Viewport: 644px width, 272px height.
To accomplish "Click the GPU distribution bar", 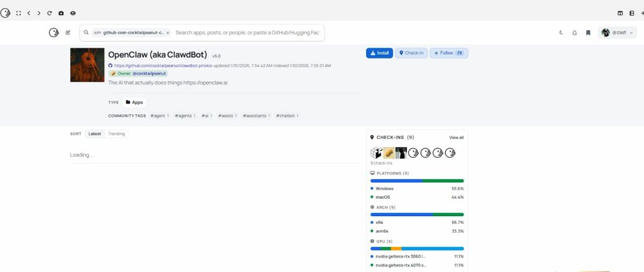I will 417,249.
